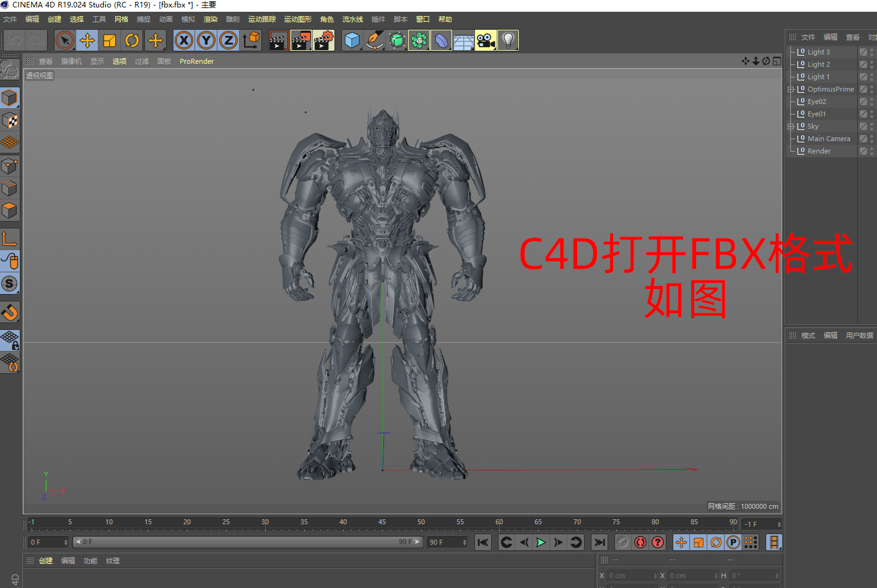Enable the snap magnet icon

pyautogui.click(x=9, y=312)
